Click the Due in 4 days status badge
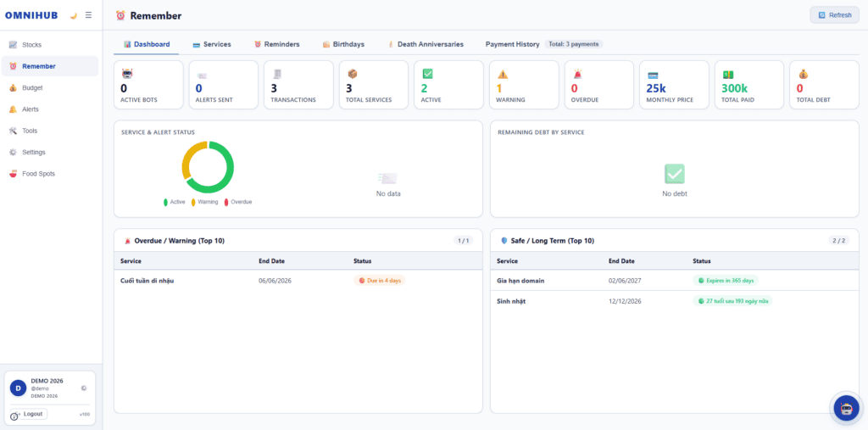 (379, 281)
